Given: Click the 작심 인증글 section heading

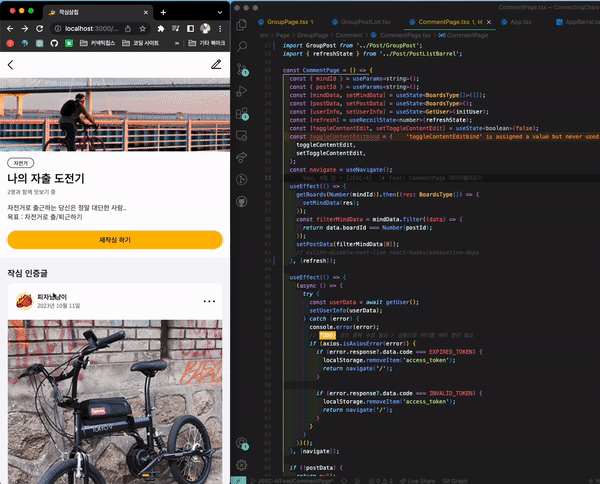Looking at the screenshot, I should [27, 273].
